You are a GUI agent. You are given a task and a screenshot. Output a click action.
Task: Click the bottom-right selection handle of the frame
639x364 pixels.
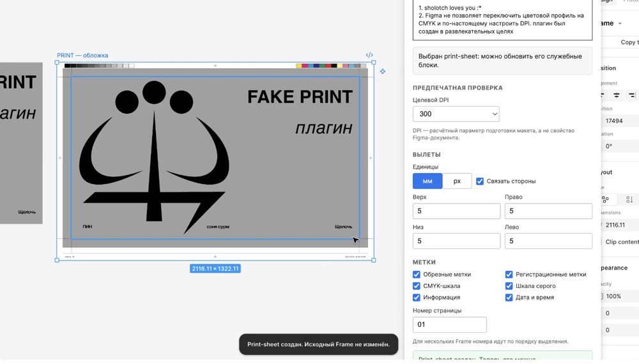pyautogui.click(x=374, y=260)
